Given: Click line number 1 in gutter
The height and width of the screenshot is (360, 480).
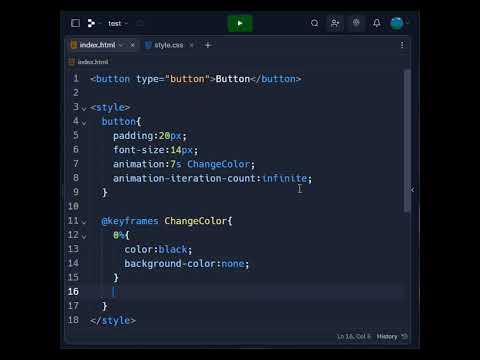Looking at the screenshot, I should click(76, 79).
